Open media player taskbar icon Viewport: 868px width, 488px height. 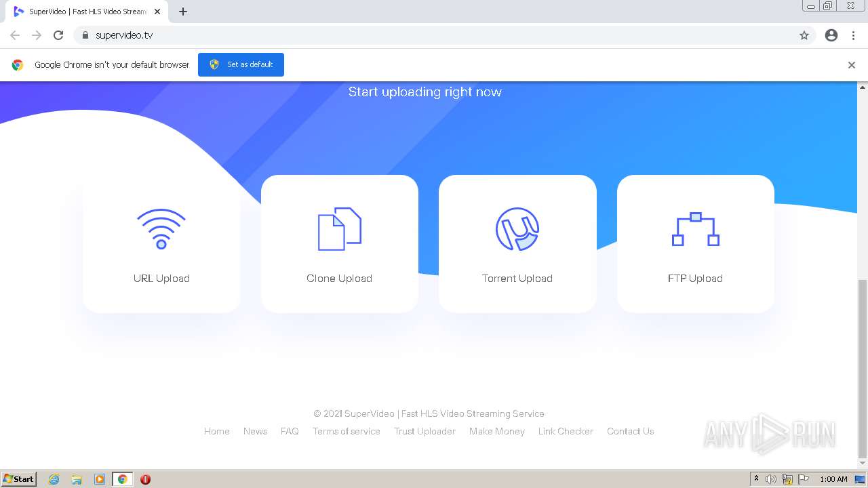[x=100, y=479]
